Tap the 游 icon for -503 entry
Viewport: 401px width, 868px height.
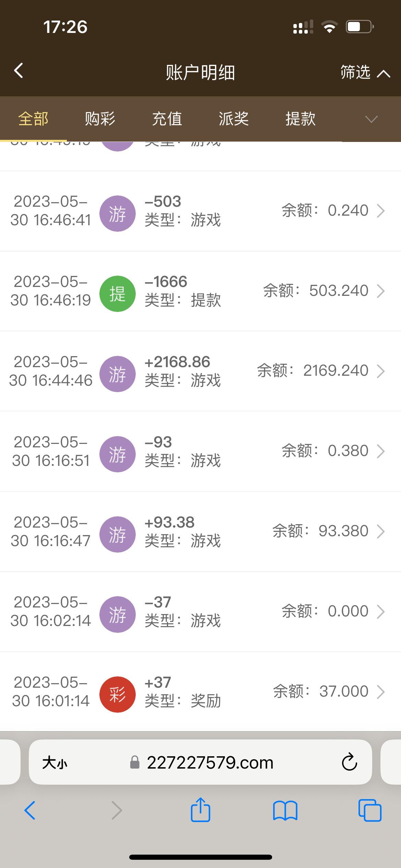(x=118, y=214)
